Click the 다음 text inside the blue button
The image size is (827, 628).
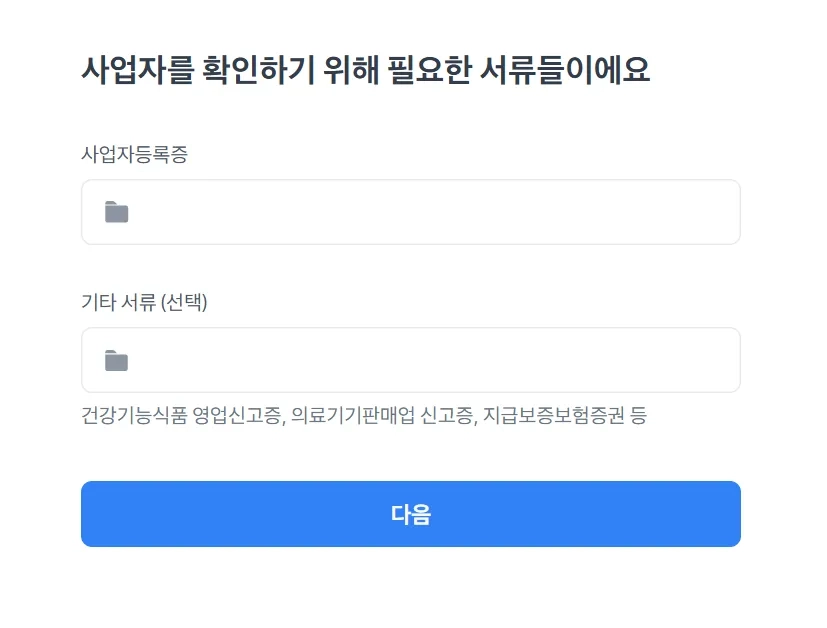click(x=411, y=514)
